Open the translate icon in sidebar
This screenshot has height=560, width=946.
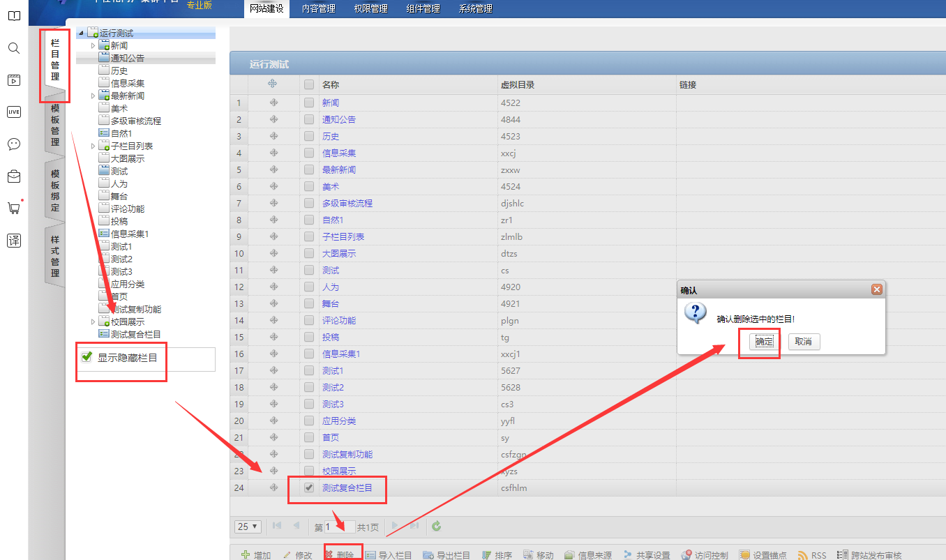[14, 241]
